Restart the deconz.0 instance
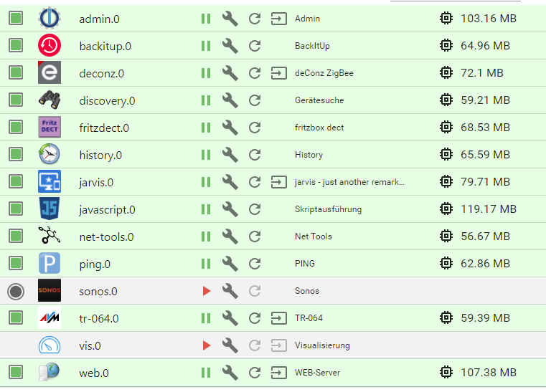This screenshot has height=392, width=546. (255, 73)
